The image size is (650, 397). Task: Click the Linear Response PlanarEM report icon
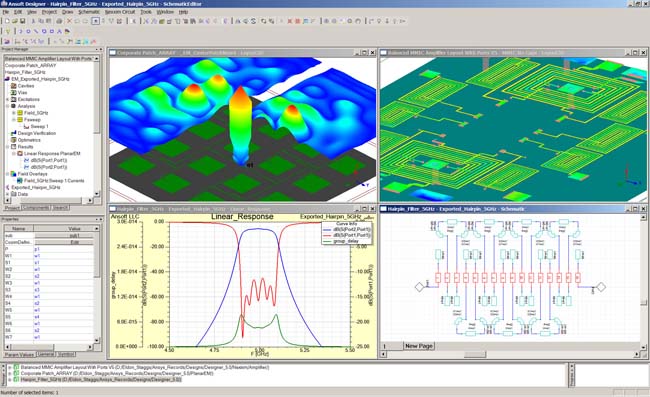click(19, 153)
